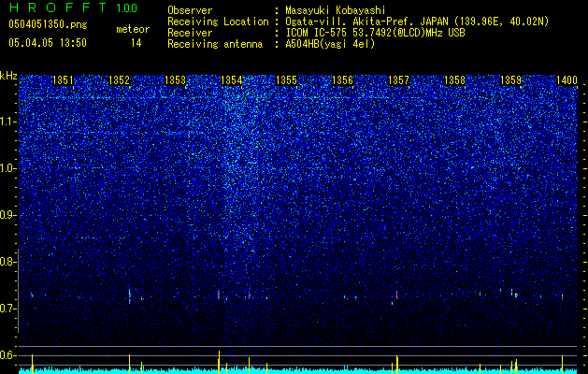
Task: Click the observer name Masayuki Kobayashi
Action: [x=335, y=10]
